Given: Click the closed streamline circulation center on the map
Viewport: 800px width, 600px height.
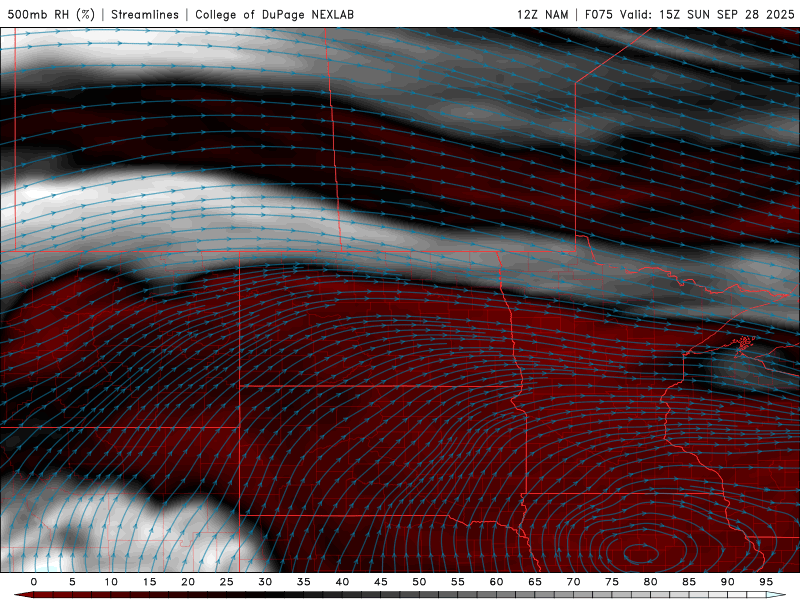Looking at the screenshot, I should (641, 554).
